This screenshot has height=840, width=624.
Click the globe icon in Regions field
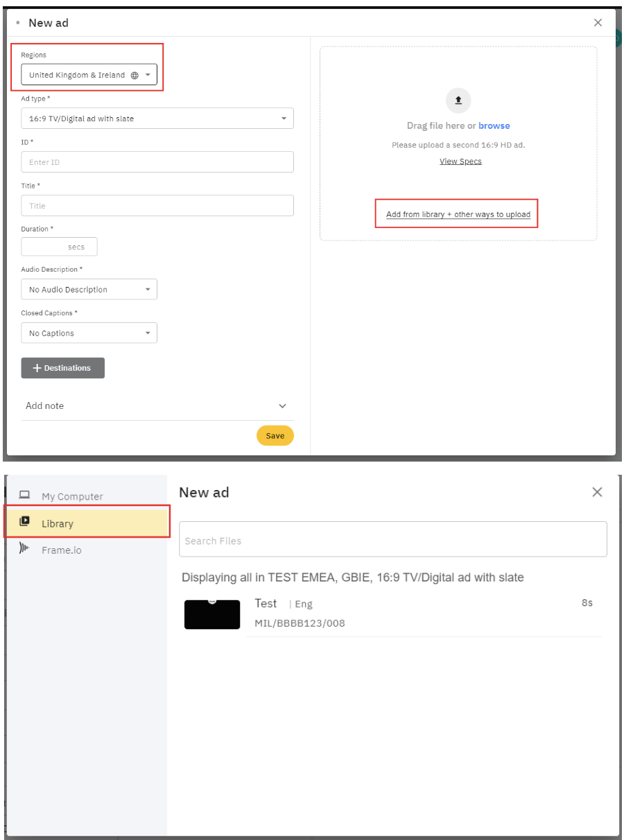click(x=135, y=76)
